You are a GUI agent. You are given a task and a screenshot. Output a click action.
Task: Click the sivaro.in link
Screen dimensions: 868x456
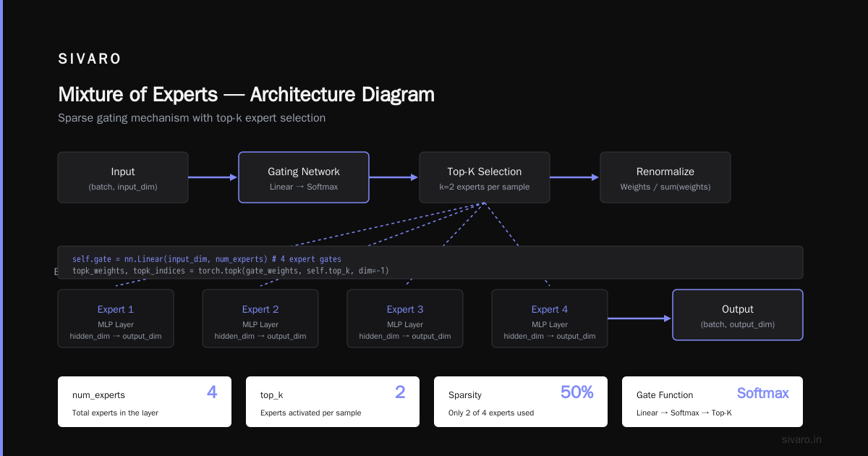801,439
